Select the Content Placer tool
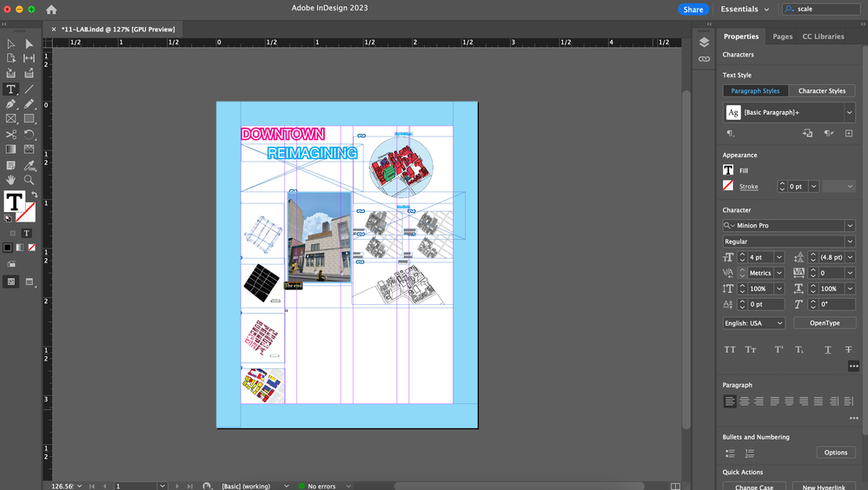 30,73
